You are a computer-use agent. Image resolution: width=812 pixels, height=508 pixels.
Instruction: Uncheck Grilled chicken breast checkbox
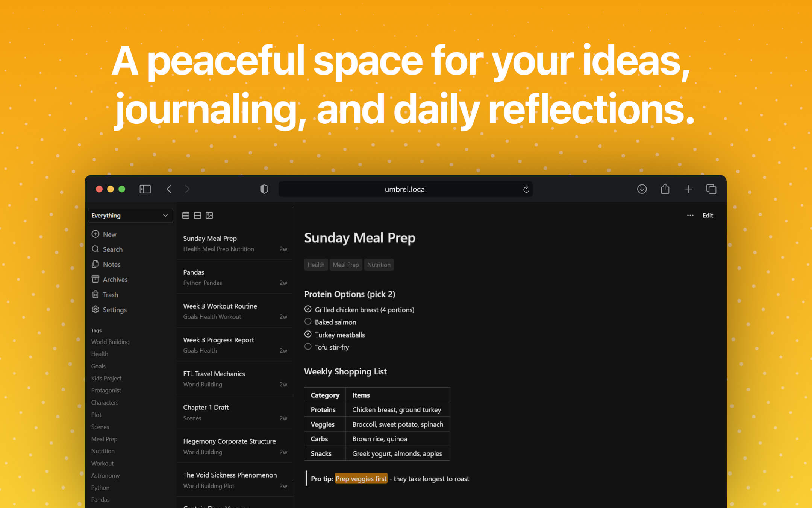(308, 309)
